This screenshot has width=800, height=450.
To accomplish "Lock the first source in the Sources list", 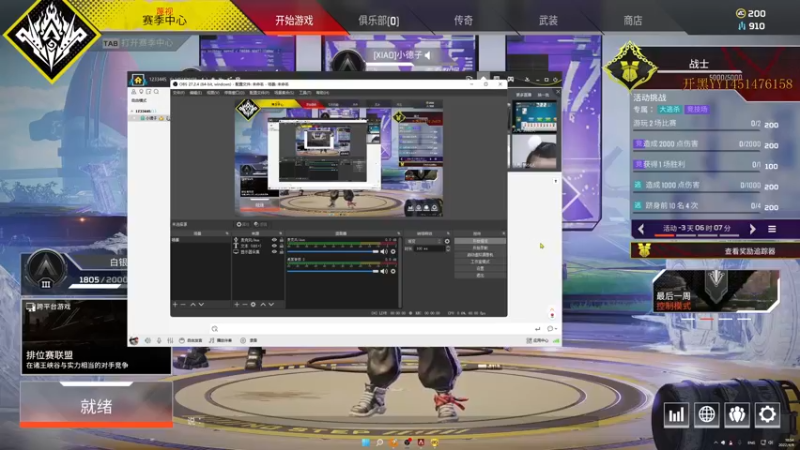I will point(282,240).
